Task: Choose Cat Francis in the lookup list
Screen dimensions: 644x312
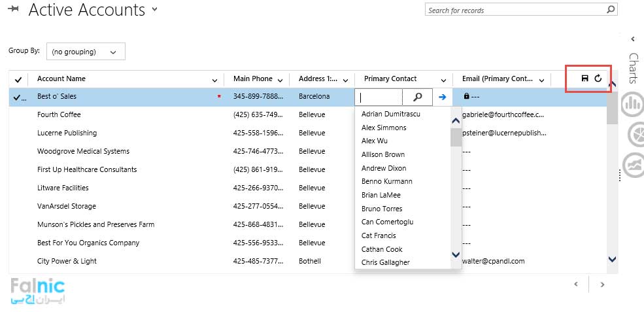Action: tap(379, 235)
